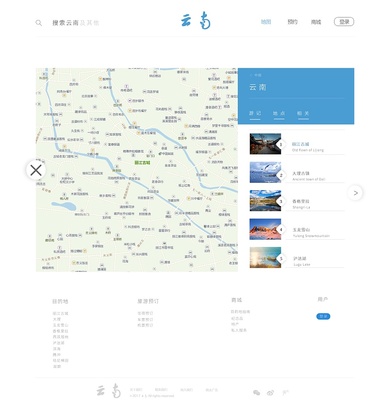Switch to the 游记 tab
The height and width of the screenshot is (400, 383).
255,113
